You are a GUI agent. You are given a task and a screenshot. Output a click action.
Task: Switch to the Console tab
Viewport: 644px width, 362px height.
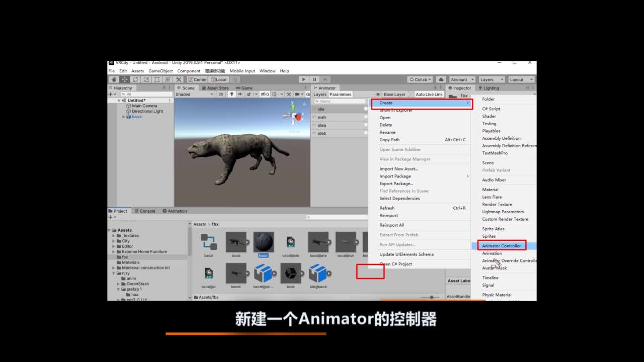pyautogui.click(x=144, y=211)
